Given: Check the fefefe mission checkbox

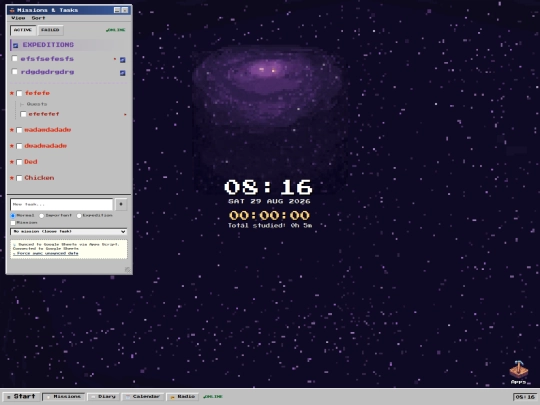Looking at the screenshot, I should click(x=19, y=93).
